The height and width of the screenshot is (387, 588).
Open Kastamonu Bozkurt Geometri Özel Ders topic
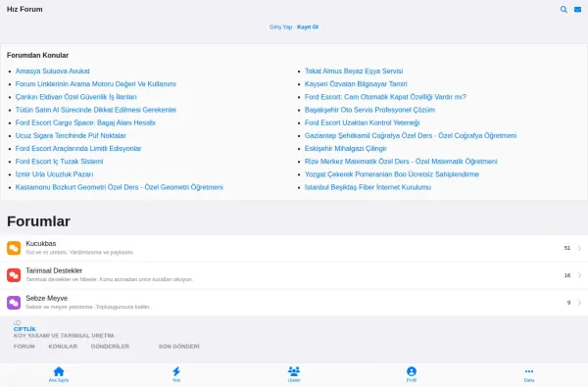click(x=120, y=187)
